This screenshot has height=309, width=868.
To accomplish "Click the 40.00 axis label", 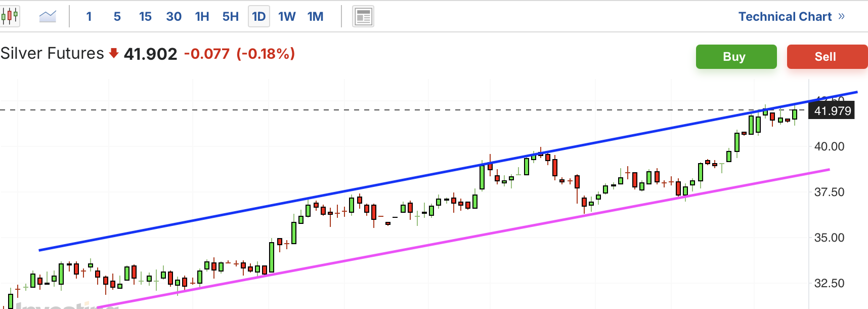I will coord(829,146).
